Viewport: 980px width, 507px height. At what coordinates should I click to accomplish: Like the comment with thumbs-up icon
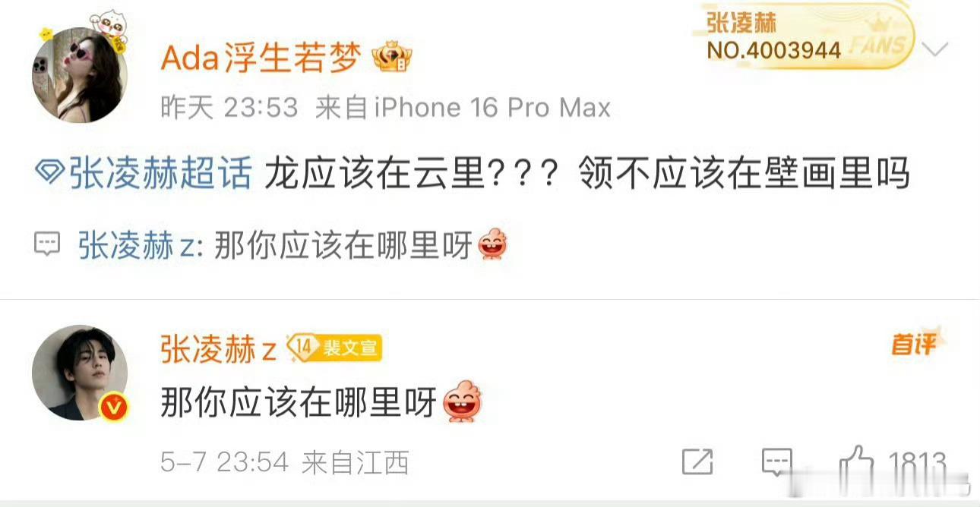pos(858,461)
